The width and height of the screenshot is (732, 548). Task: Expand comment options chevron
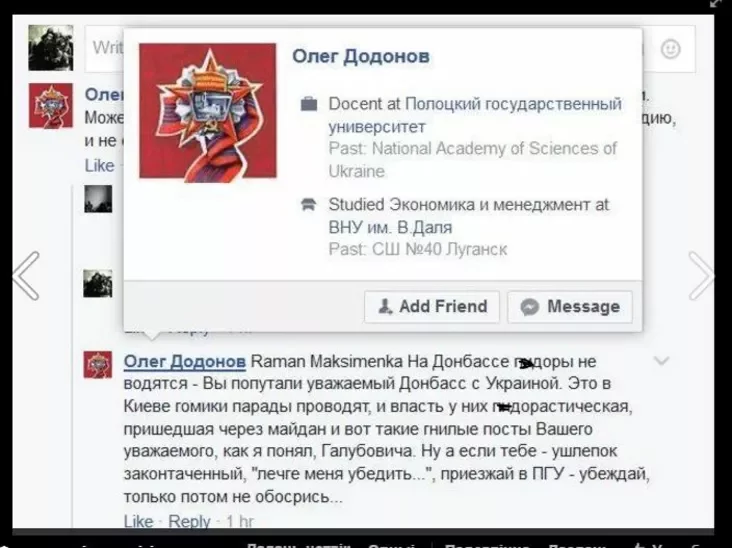(662, 360)
